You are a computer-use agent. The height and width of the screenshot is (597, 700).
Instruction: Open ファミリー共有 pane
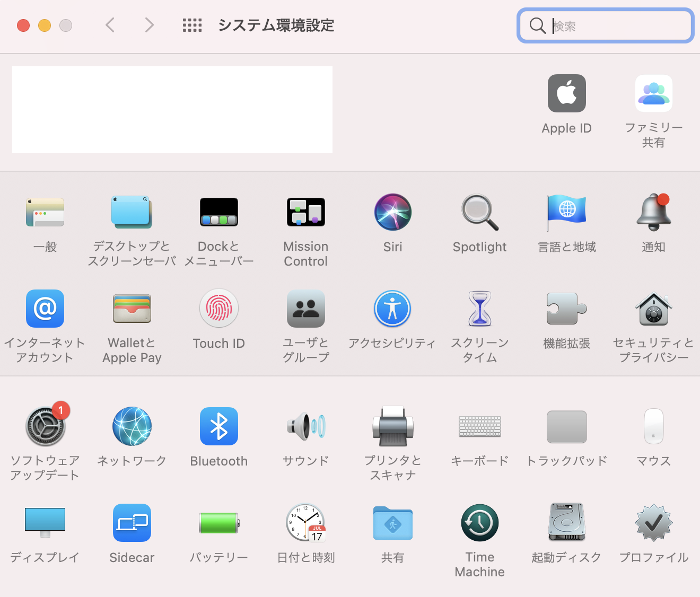click(x=653, y=93)
